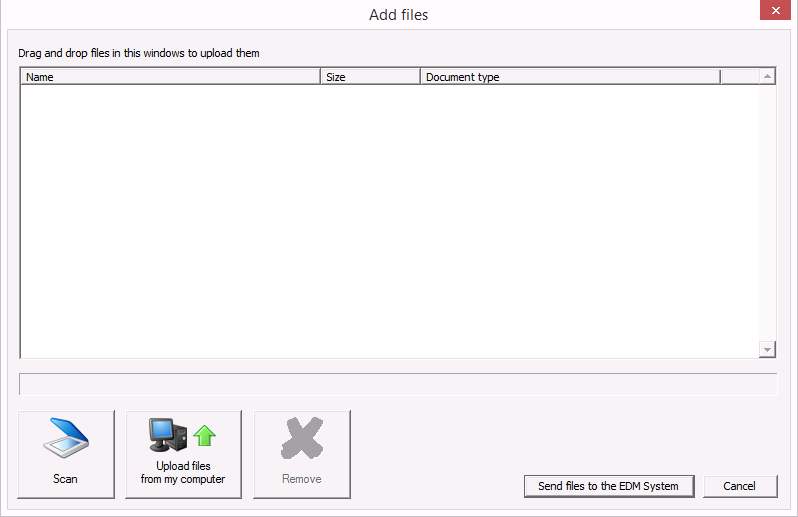798x517 pixels.
Task: Sort files by the Name column header
Action: pos(170,77)
